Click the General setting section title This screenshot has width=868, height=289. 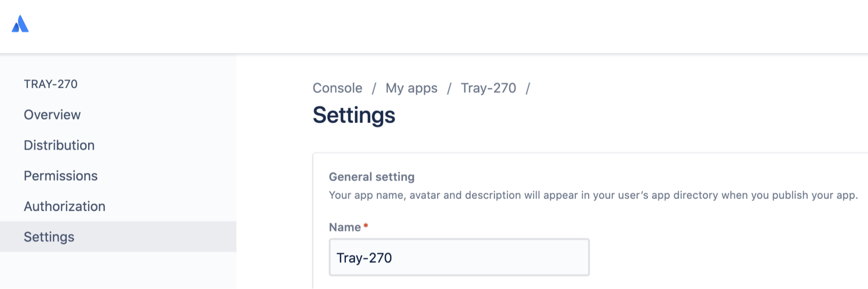[x=372, y=177]
